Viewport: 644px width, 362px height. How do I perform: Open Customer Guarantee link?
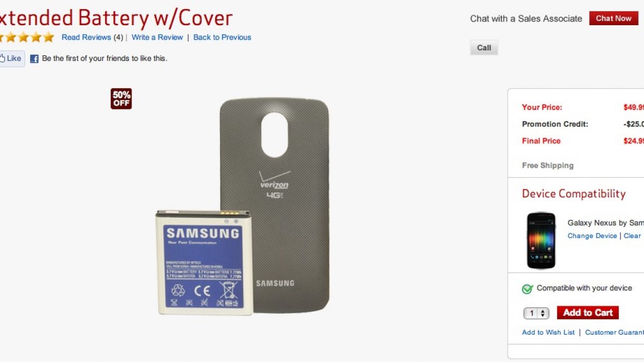[x=614, y=333]
